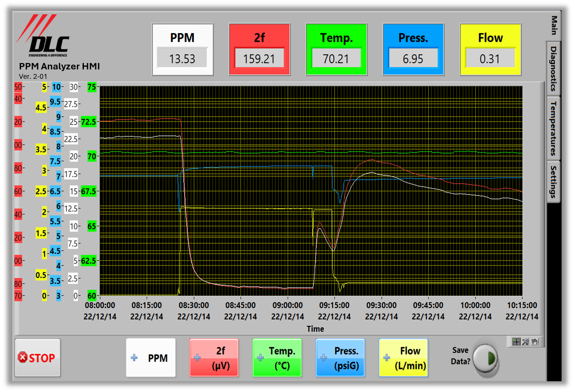Select the hand pan tool
Viewport: 575px width, 392px height.
(535, 342)
